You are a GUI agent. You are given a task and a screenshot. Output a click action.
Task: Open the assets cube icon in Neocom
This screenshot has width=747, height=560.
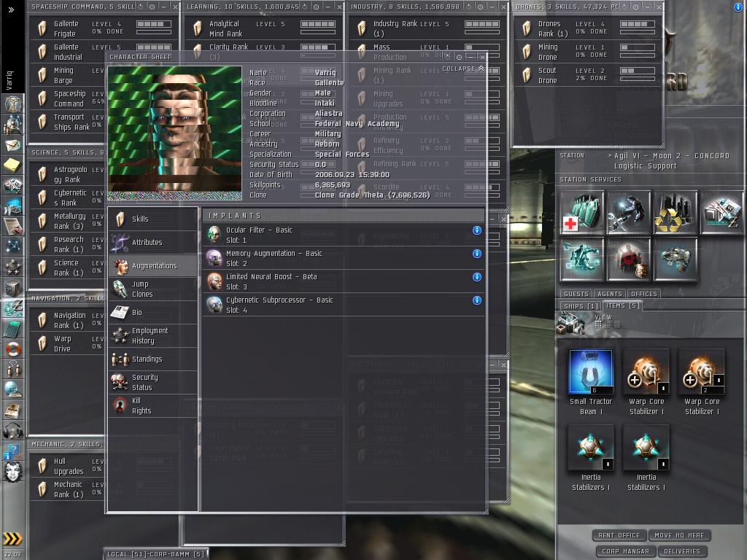13,287
